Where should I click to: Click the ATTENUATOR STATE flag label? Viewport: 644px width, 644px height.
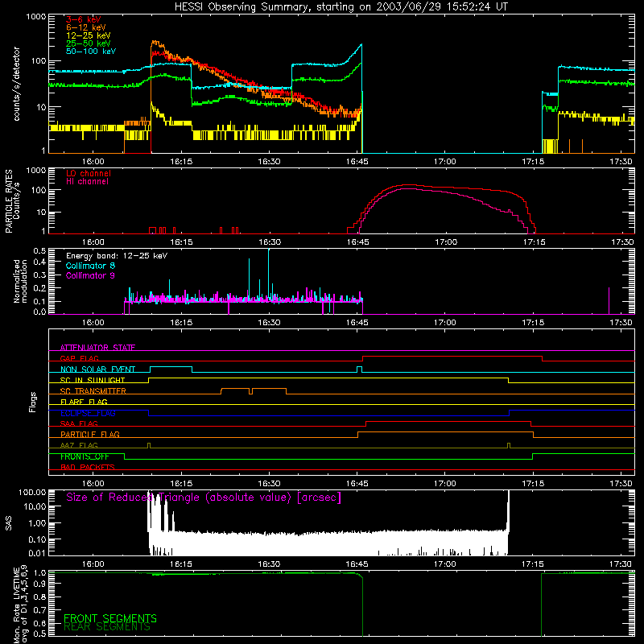97,348
